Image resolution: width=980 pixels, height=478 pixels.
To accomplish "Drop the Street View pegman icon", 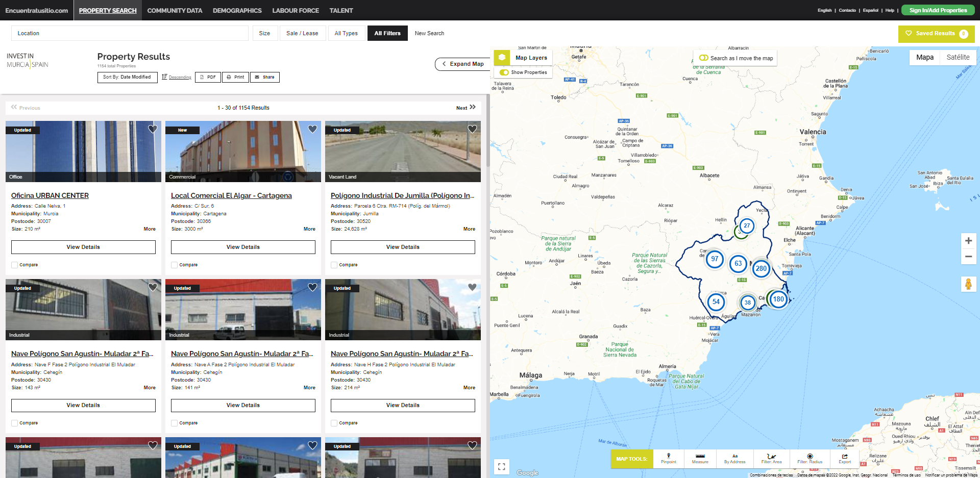I will point(968,284).
